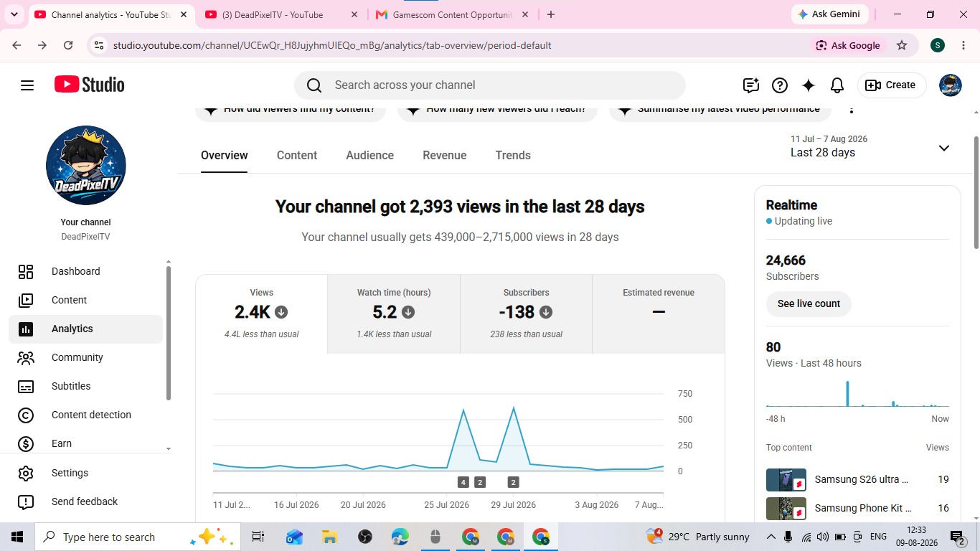The height and width of the screenshot is (551, 980).
Task: Open Subtitles in the sidebar
Action: (x=86, y=386)
